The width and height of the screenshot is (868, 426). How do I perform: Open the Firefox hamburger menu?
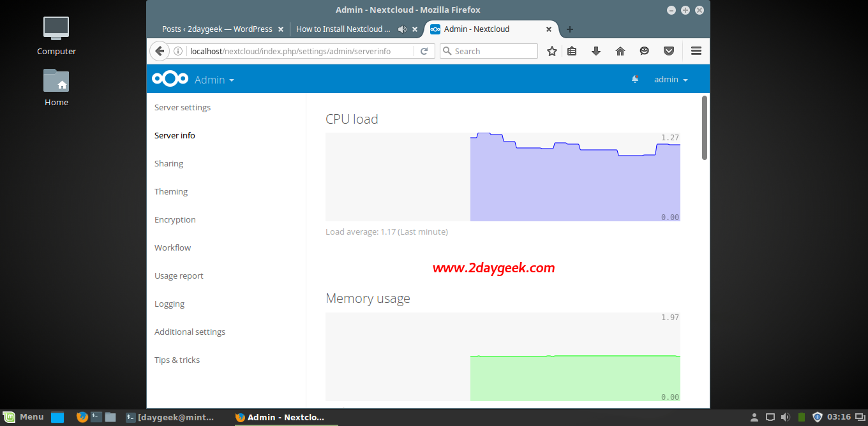[696, 51]
